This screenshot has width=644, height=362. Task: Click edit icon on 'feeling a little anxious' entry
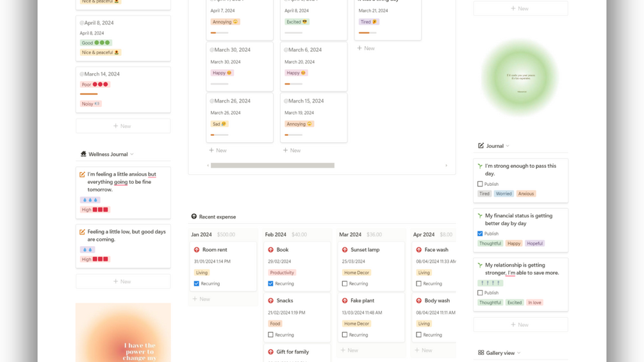pyautogui.click(x=82, y=174)
